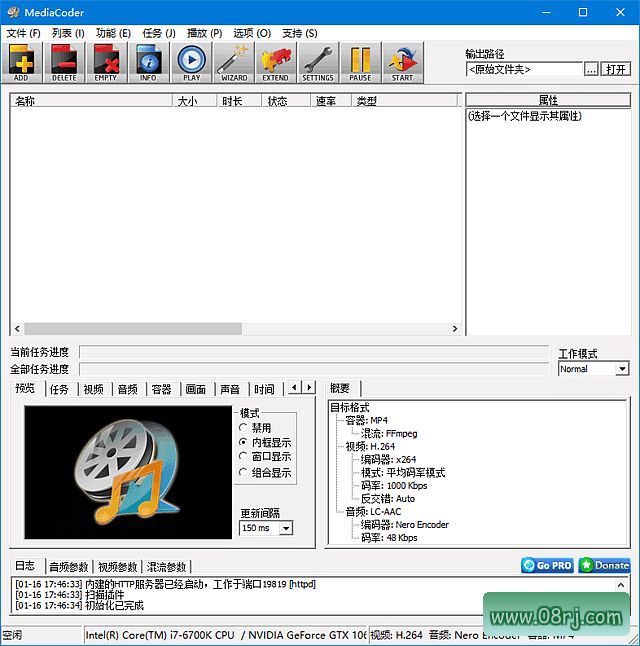Switch to the 声音 tab
Screen dimensions: 640x646
pyautogui.click(x=230, y=389)
